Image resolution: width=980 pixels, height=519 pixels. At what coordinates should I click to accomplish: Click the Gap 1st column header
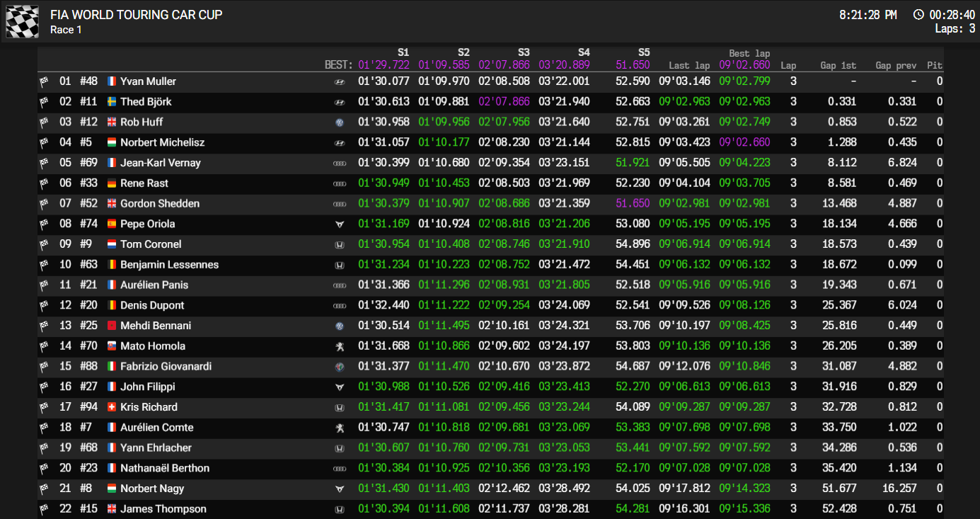[838, 65]
